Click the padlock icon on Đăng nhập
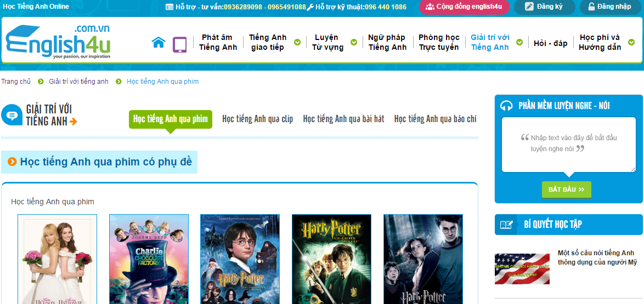Viewport: 644px width, 304px height. click(x=591, y=7)
